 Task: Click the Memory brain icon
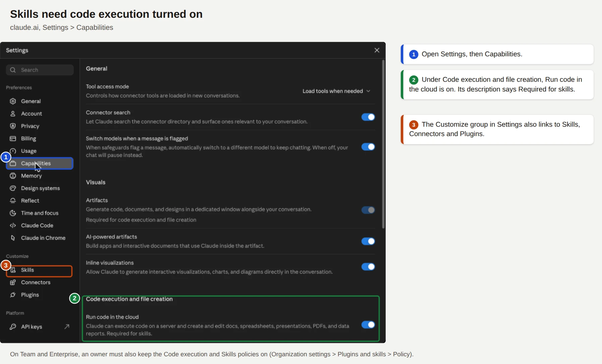pyautogui.click(x=13, y=176)
